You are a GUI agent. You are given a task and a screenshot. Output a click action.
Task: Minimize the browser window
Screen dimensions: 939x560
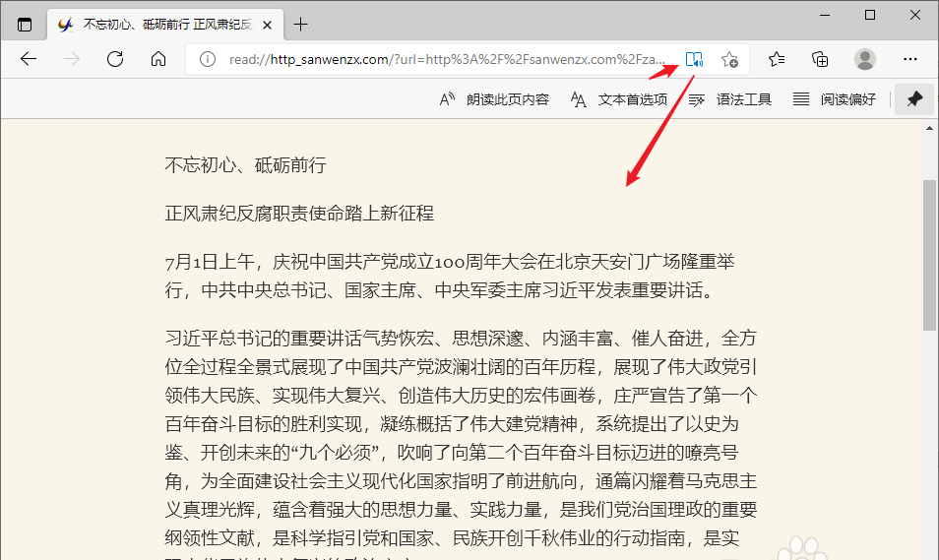point(825,15)
